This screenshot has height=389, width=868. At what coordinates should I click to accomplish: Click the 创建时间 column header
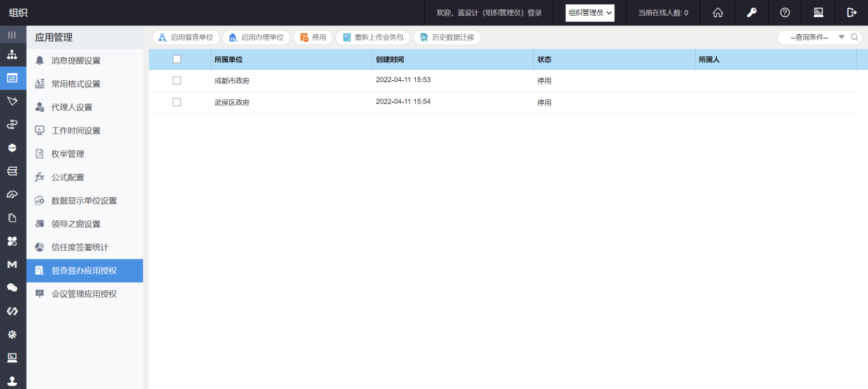click(390, 60)
